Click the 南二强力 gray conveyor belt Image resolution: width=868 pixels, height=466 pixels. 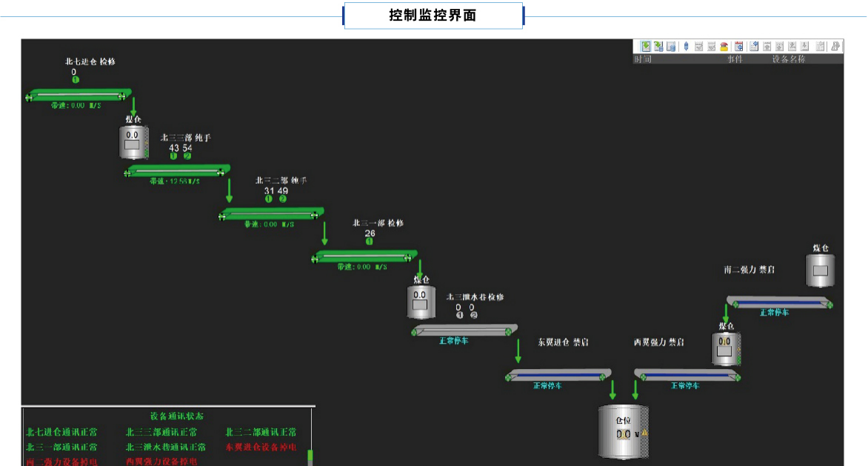pos(779,302)
